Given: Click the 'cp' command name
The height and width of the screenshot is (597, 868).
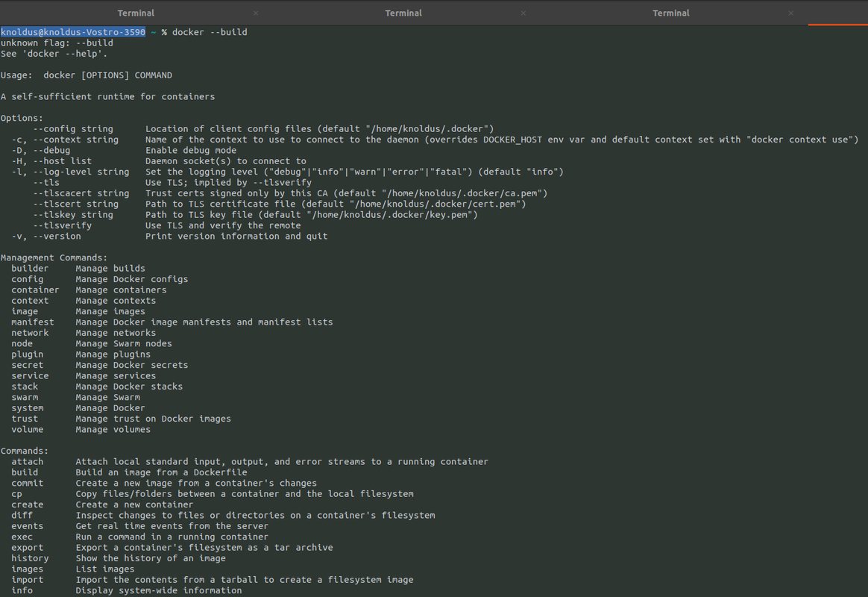Looking at the screenshot, I should click(x=16, y=494).
